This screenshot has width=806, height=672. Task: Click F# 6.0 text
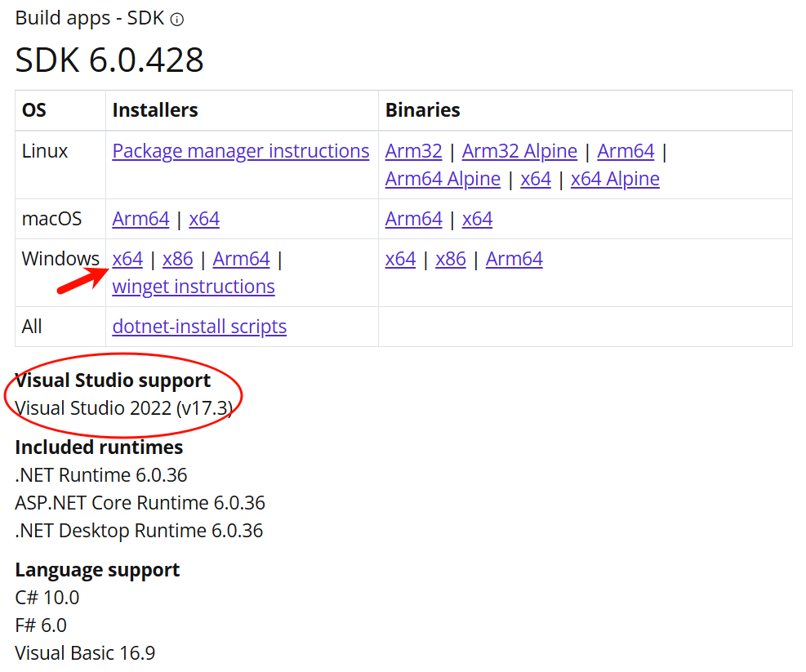[x=41, y=626]
